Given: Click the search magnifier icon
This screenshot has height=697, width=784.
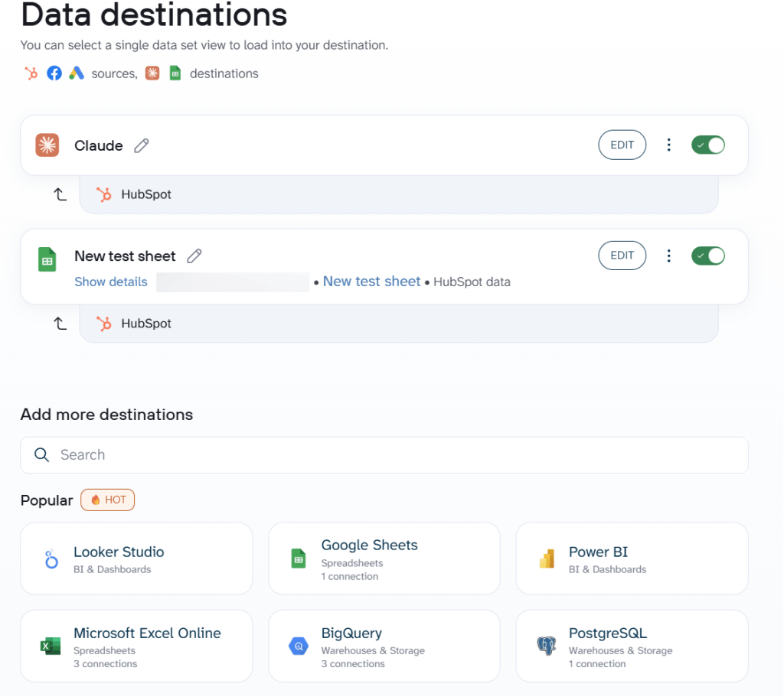Looking at the screenshot, I should [x=41, y=454].
